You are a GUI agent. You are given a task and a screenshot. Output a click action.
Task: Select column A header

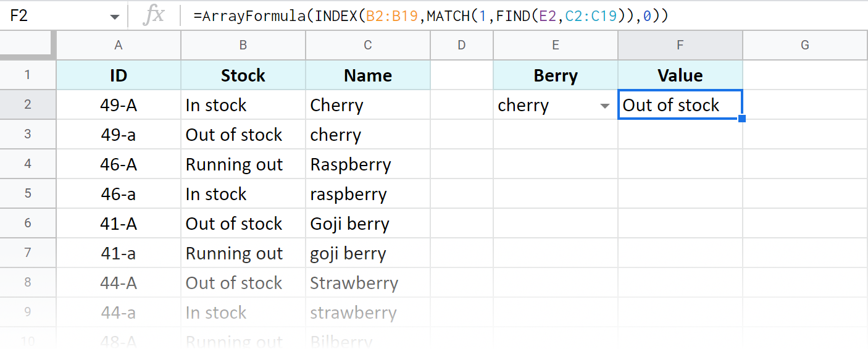118,44
